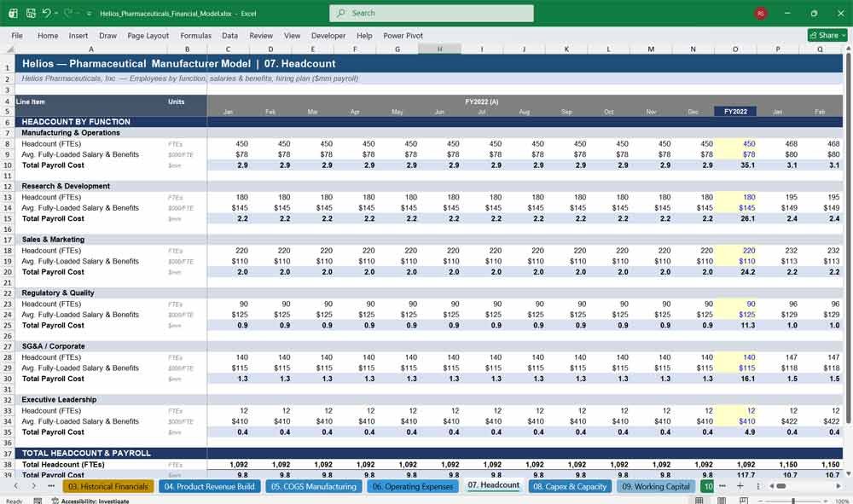Open the Draw ribbon tab
The height and width of the screenshot is (504, 853).
point(107,35)
